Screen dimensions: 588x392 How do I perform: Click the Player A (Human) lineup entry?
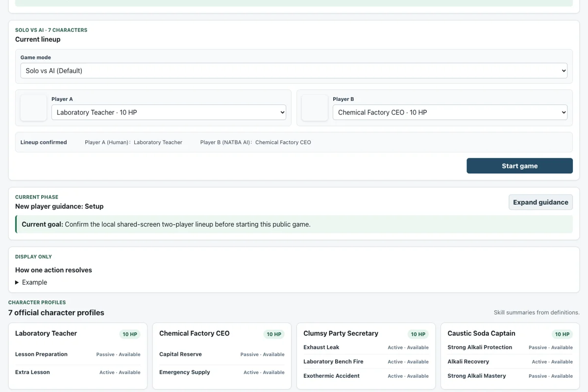click(x=133, y=142)
